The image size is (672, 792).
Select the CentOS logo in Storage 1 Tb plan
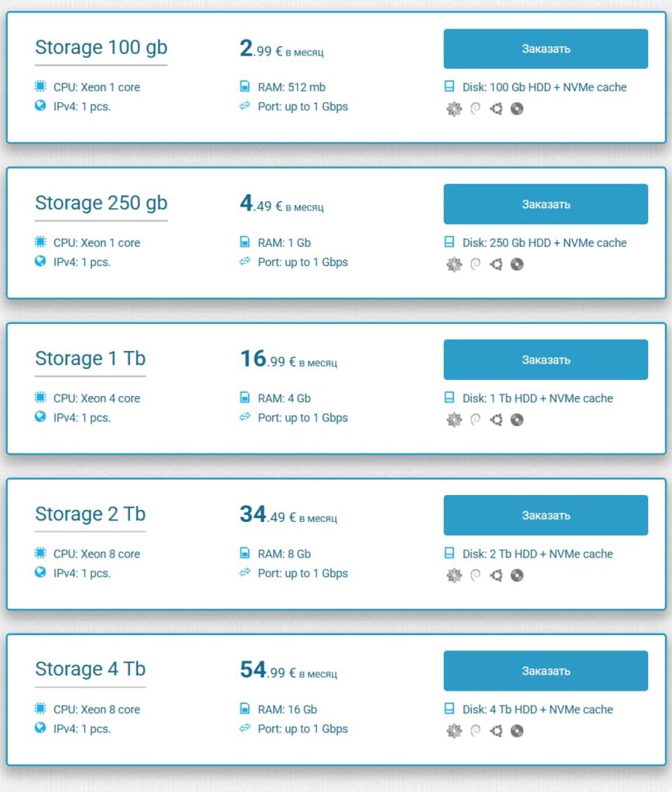tap(454, 420)
